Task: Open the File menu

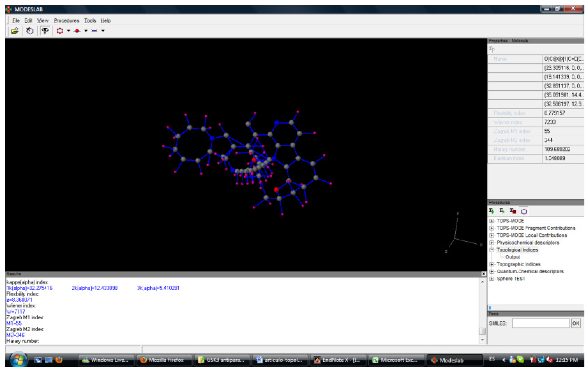Action: [x=16, y=20]
